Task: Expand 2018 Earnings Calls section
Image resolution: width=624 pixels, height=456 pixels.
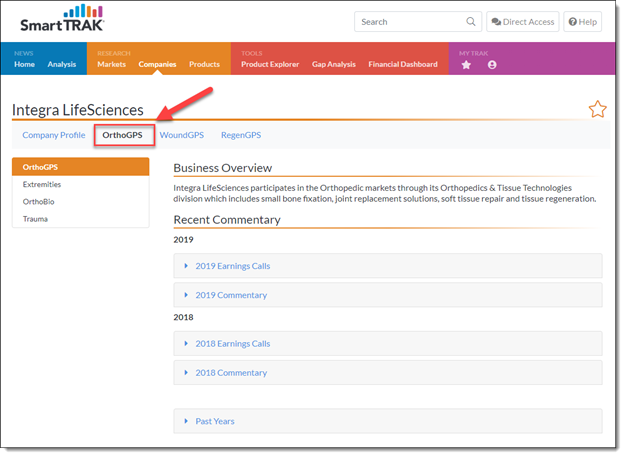Action: [388, 343]
